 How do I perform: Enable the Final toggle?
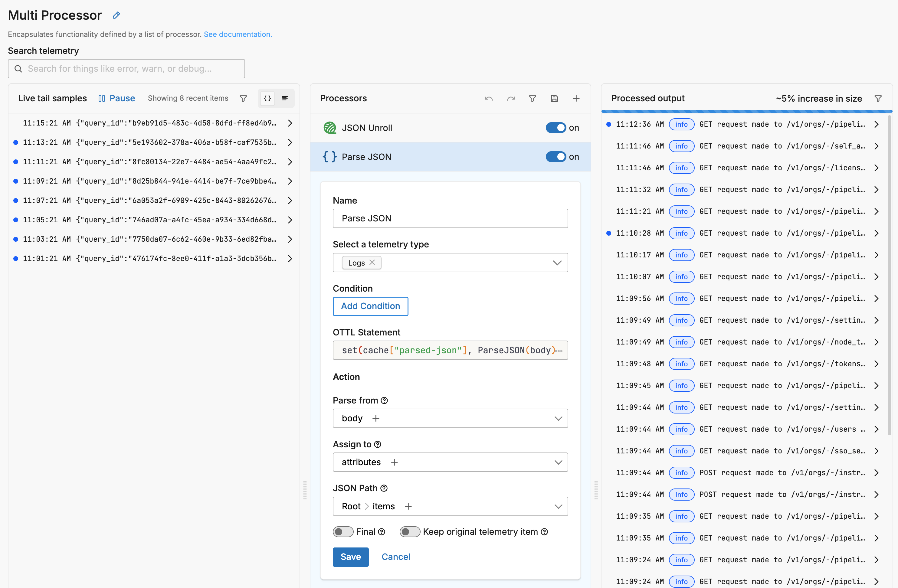tap(342, 531)
